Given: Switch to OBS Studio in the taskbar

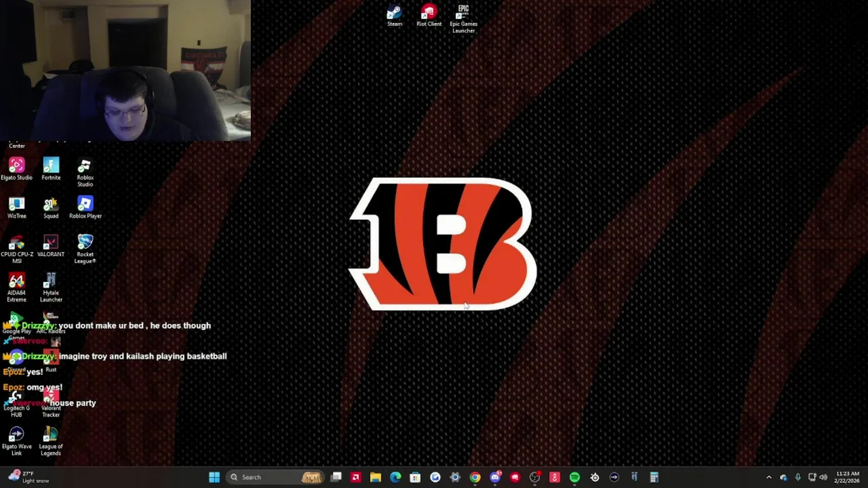Looking at the screenshot, I should click(x=535, y=477).
